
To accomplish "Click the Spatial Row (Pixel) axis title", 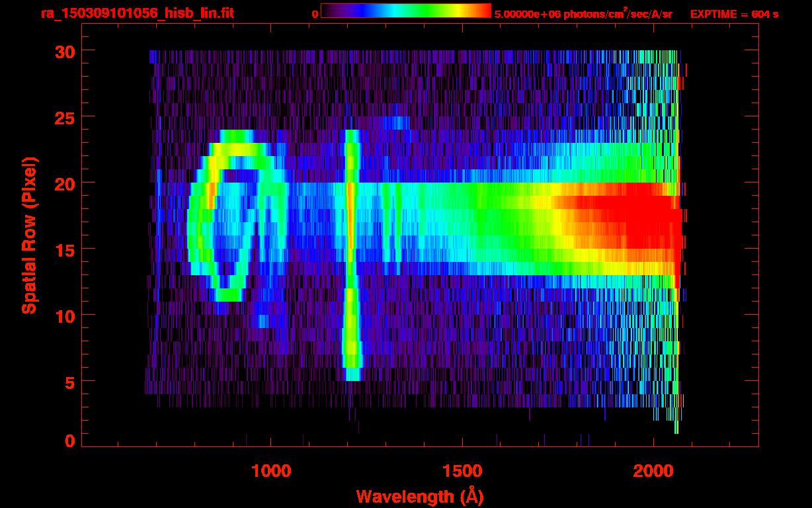I will (30, 235).
